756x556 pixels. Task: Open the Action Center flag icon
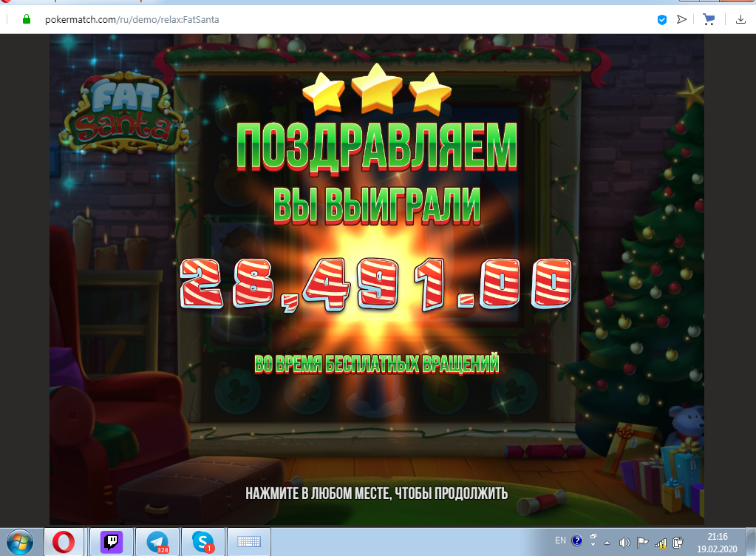[x=642, y=543]
